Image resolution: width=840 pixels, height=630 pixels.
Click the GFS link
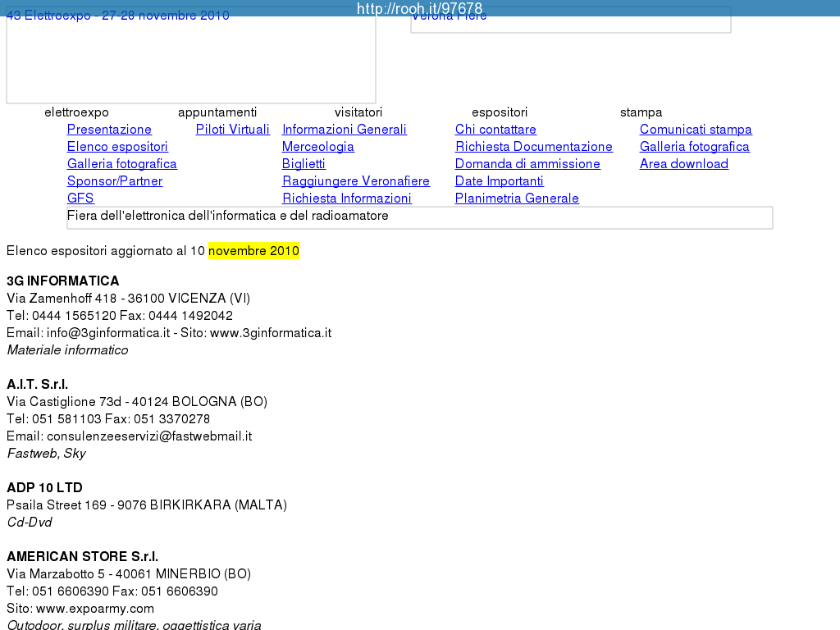point(80,199)
